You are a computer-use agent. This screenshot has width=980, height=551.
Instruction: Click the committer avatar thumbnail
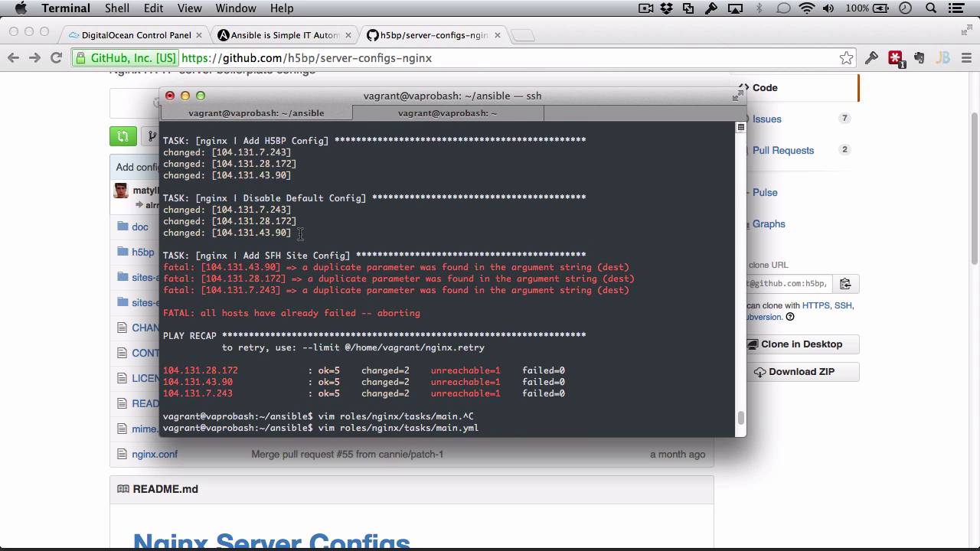pos(121,191)
